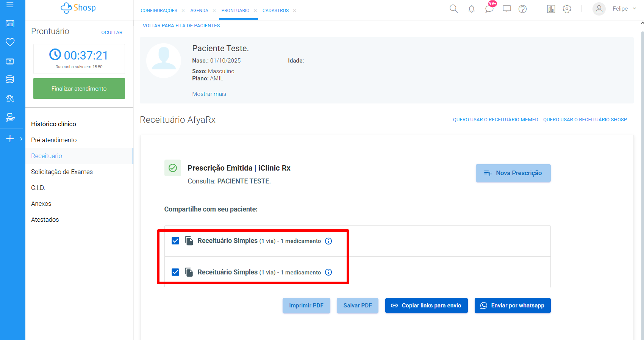644x340 pixels.
Task: Expand the sidebar plus menu chevron
Action: (x=21, y=139)
